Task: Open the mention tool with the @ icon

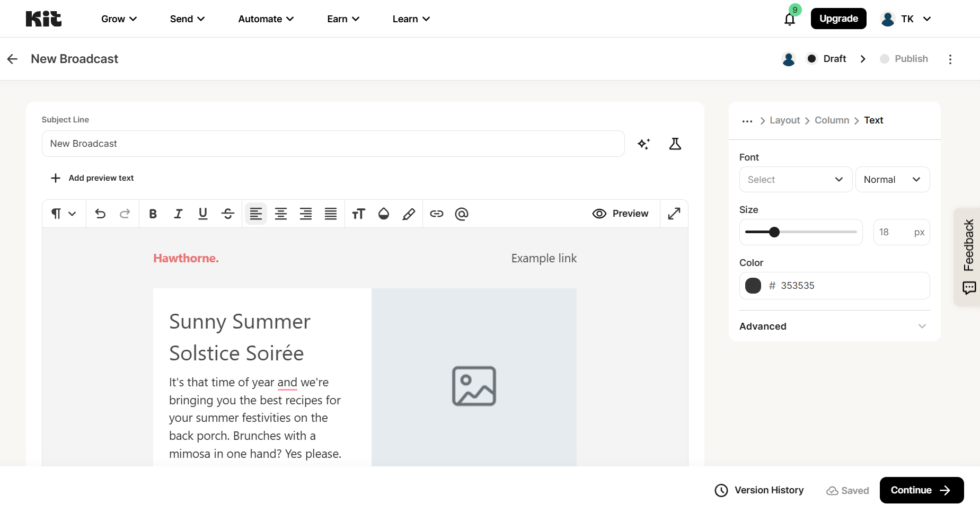Action: coord(462,214)
